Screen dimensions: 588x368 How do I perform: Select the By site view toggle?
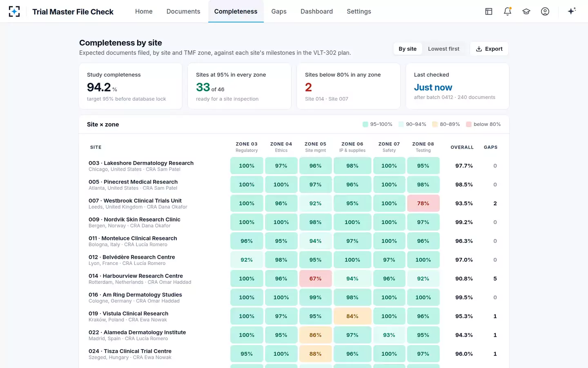point(408,49)
